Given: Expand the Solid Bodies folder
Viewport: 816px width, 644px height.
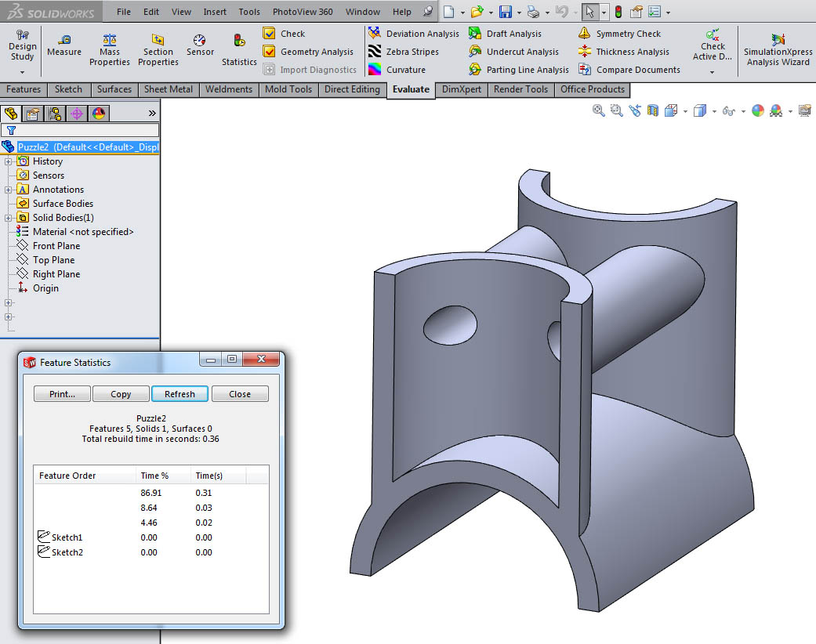Looking at the screenshot, I should [6, 217].
